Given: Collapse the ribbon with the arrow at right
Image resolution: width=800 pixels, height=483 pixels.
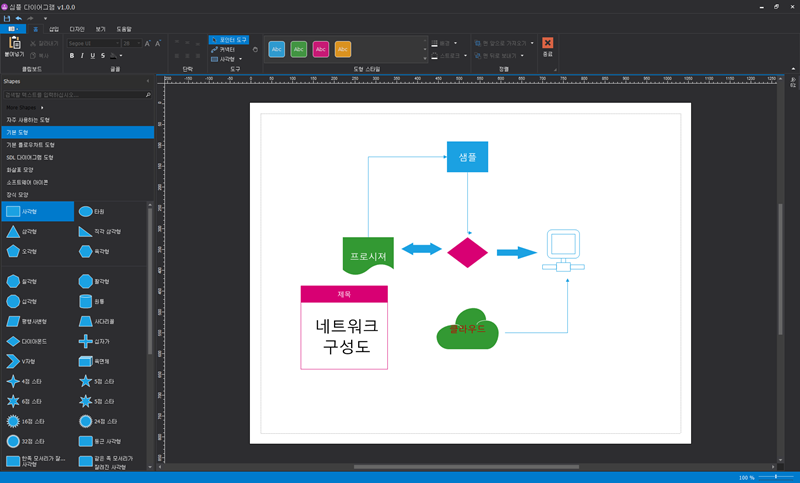Looking at the screenshot, I should (793, 69).
